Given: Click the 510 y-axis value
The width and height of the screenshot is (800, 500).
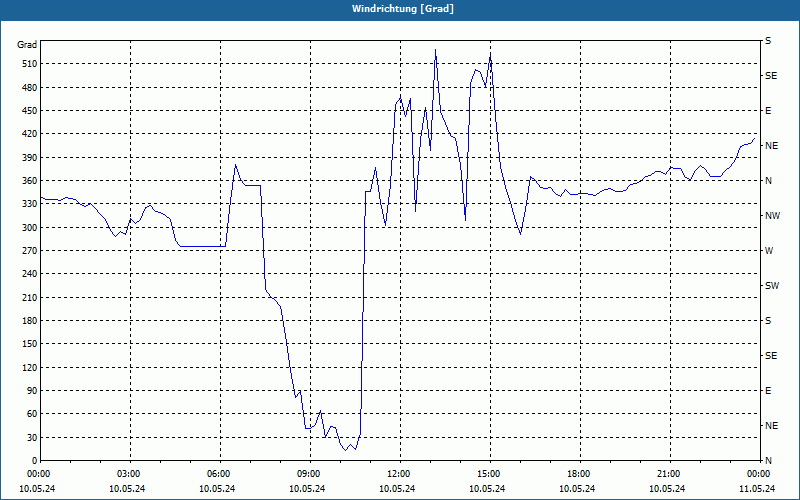Looking at the screenshot, I should [29, 64].
